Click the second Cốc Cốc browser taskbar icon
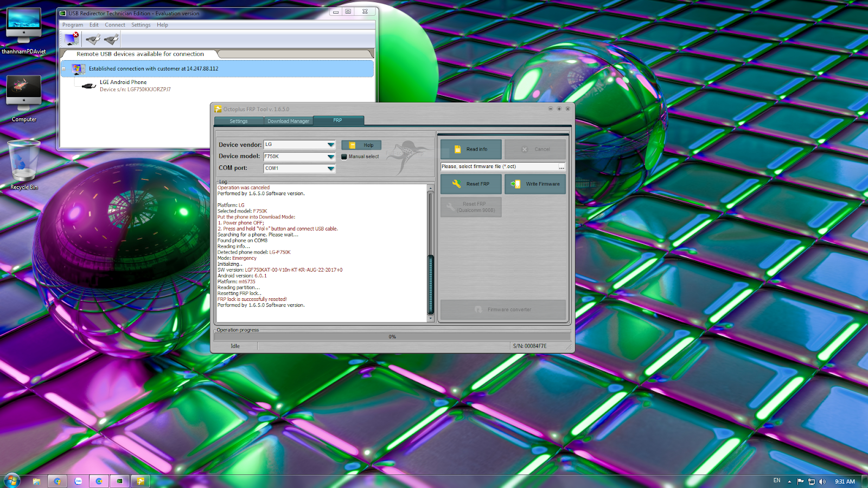The width and height of the screenshot is (868, 488). (x=99, y=481)
